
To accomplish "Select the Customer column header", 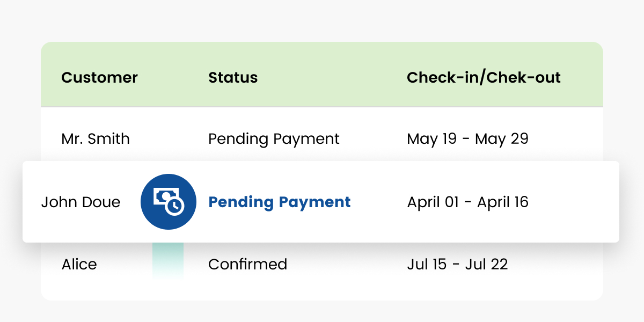I will pyautogui.click(x=99, y=77).
